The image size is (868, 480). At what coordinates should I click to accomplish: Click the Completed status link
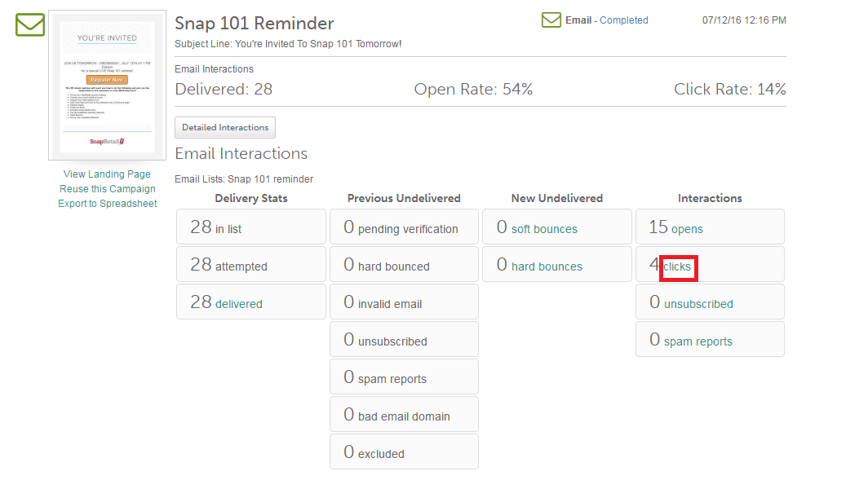[x=623, y=20]
